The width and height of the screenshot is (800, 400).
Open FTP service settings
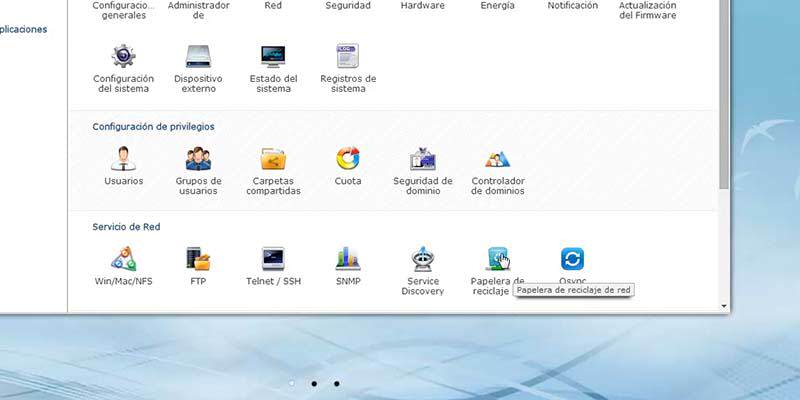pyautogui.click(x=198, y=259)
